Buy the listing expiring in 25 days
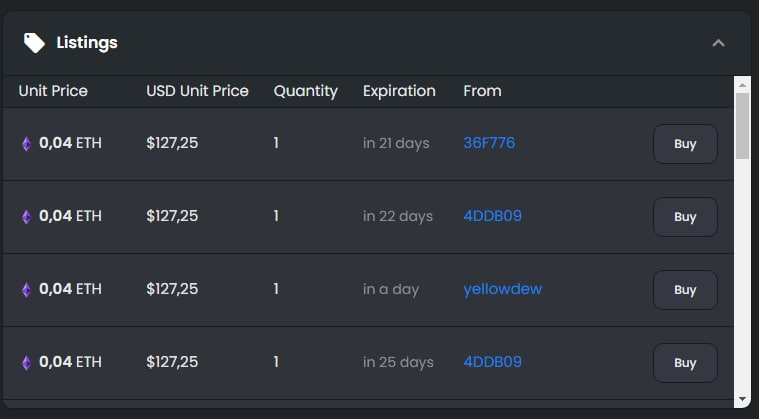Image resolution: width=759 pixels, height=419 pixels. pos(685,363)
